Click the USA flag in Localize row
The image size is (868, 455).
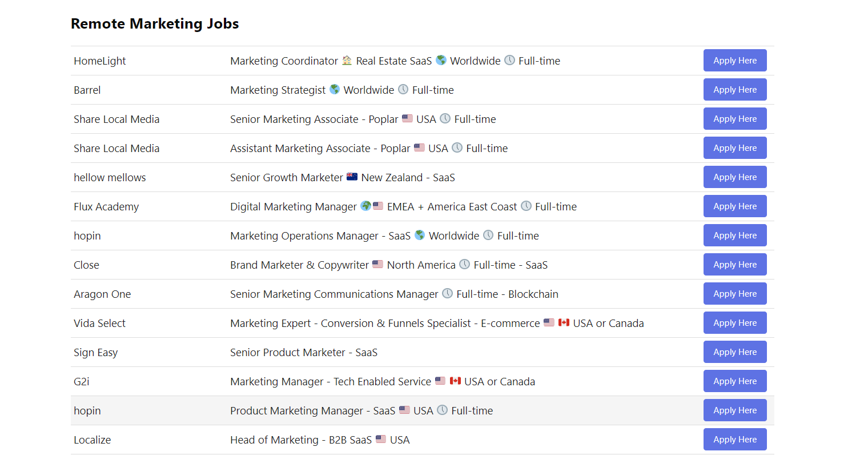tap(381, 439)
